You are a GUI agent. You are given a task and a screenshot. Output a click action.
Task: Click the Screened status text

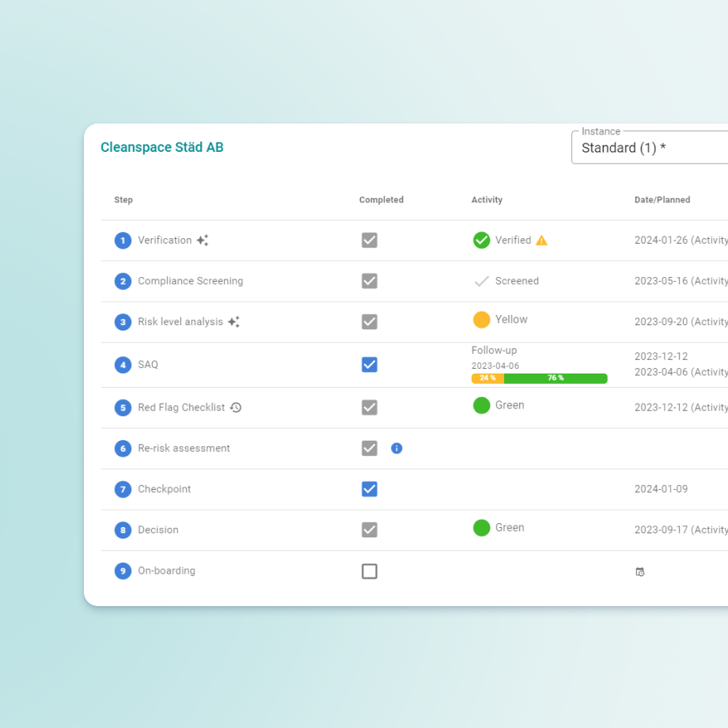point(517,281)
